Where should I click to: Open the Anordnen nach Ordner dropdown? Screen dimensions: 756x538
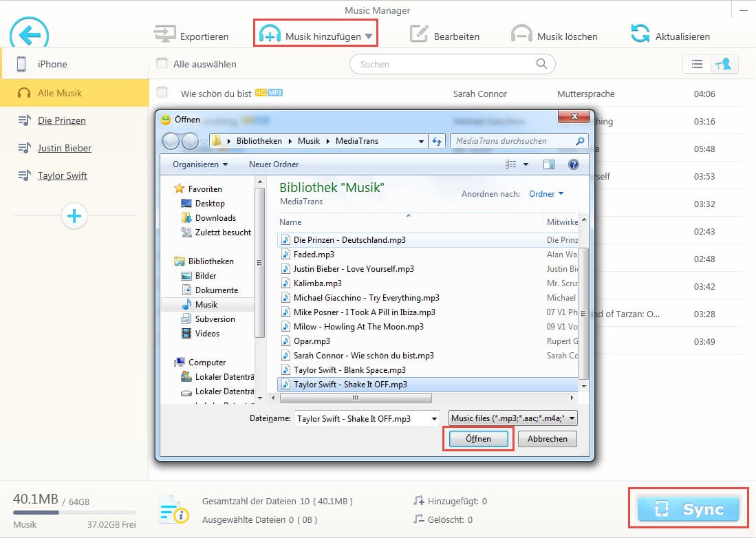tap(546, 194)
